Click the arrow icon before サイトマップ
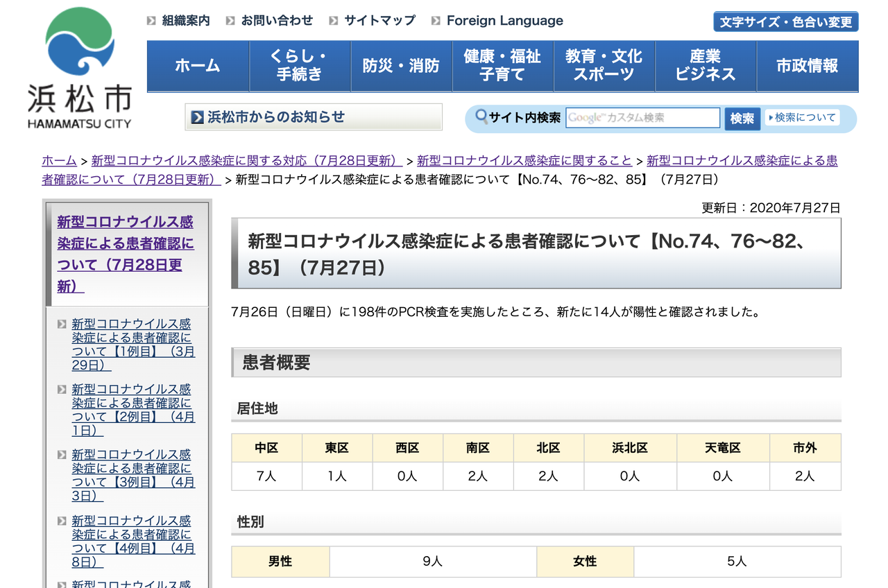Screen dimensions: 888x588 334,21
